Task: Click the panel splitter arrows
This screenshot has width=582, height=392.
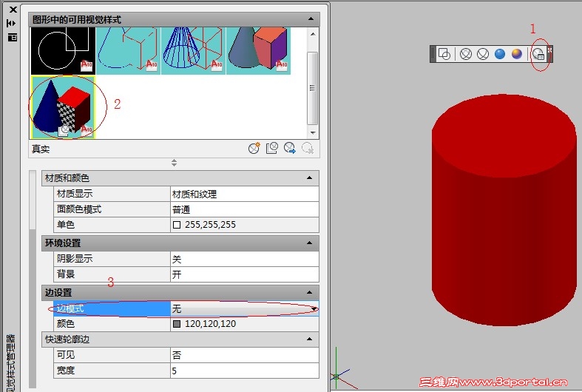Action: pos(174,163)
